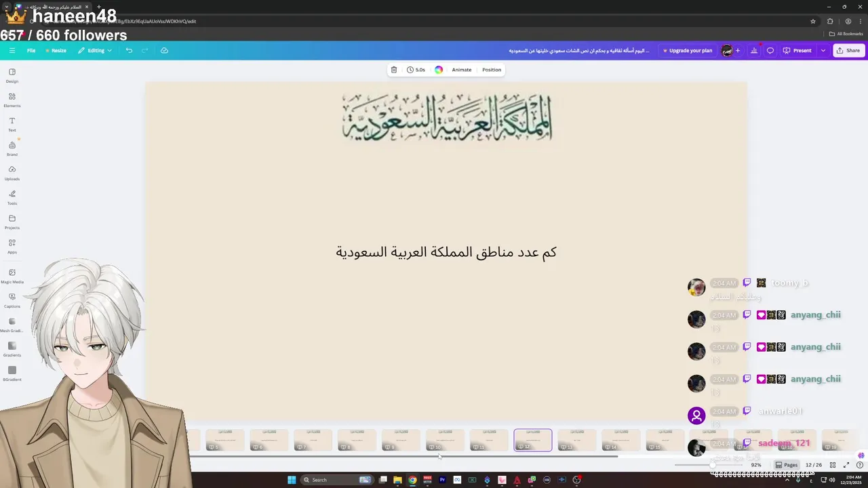
Task: Select page 11 thumbnail
Action: tap(490, 440)
